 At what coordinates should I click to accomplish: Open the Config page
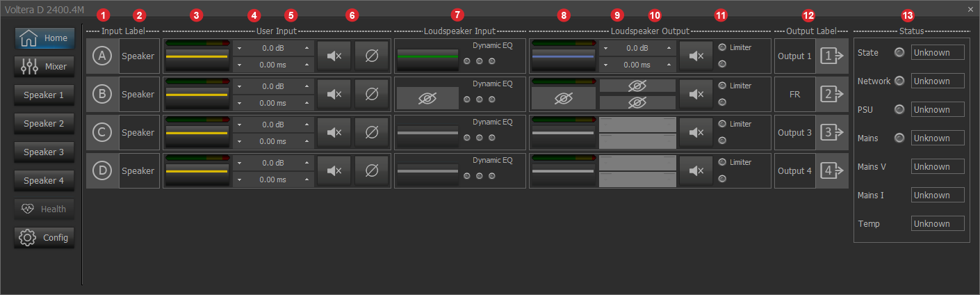tap(44, 237)
